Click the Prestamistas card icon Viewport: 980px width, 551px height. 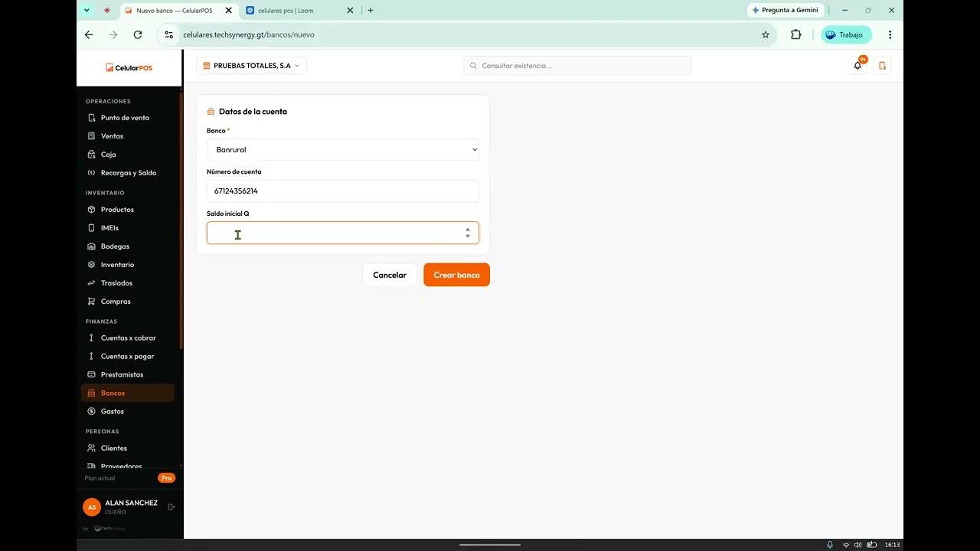click(91, 375)
